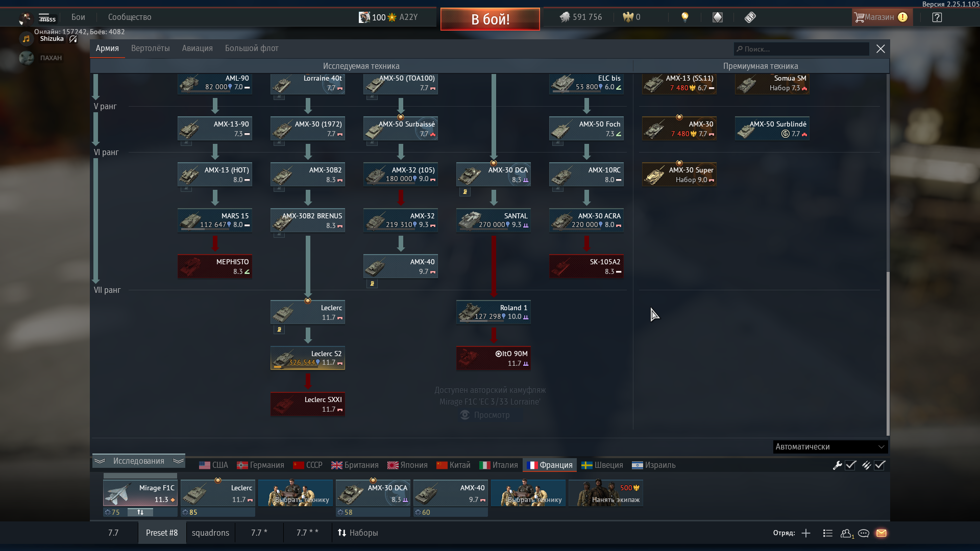Open the Автоматически dropdown

(830, 447)
